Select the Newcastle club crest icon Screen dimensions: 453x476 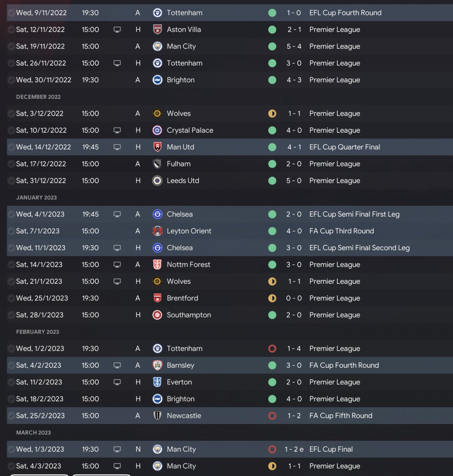click(157, 416)
